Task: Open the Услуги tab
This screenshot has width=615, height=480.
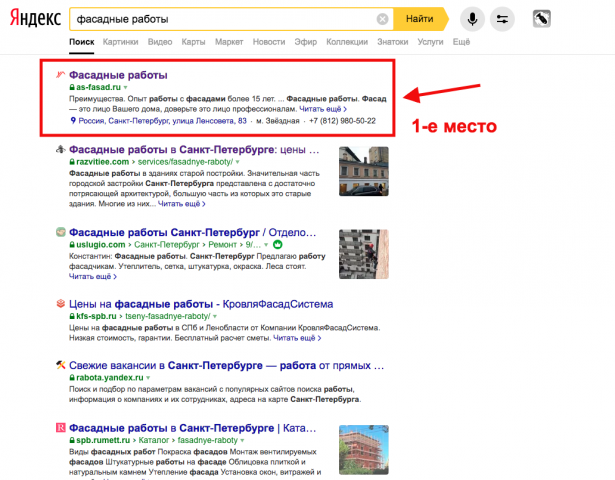Action: point(430,42)
